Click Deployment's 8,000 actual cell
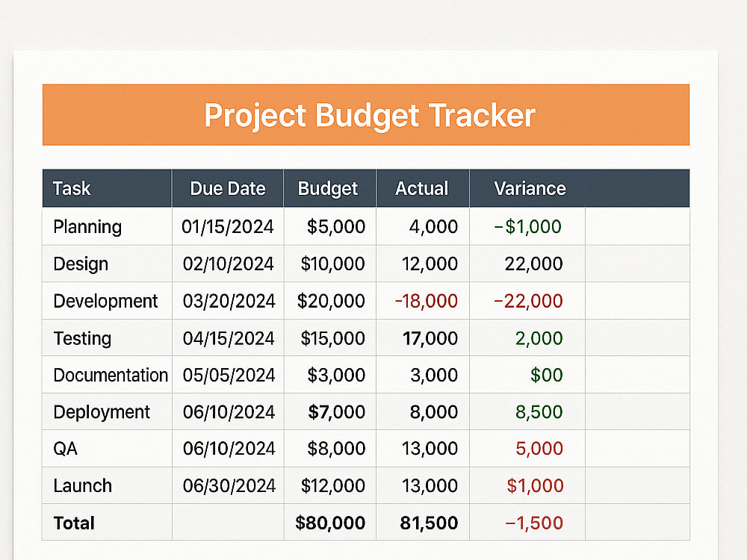This screenshot has width=747, height=560. [x=423, y=411]
